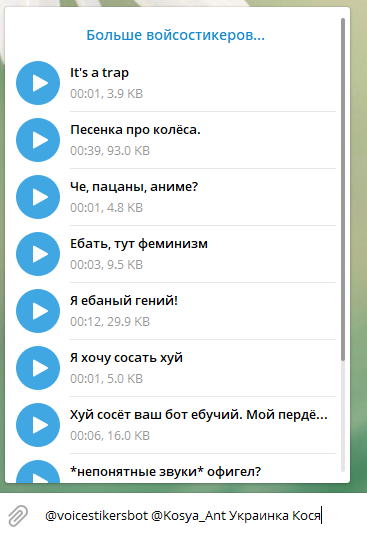Pick the "Я ебаный гений!" result title
Viewport: 367px width, 536px height.
(124, 301)
